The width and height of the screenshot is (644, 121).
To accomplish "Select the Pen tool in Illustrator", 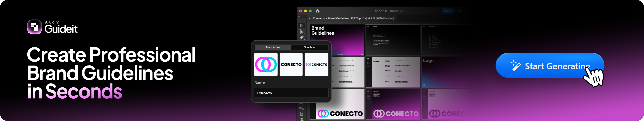I will click(x=302, y=38).
